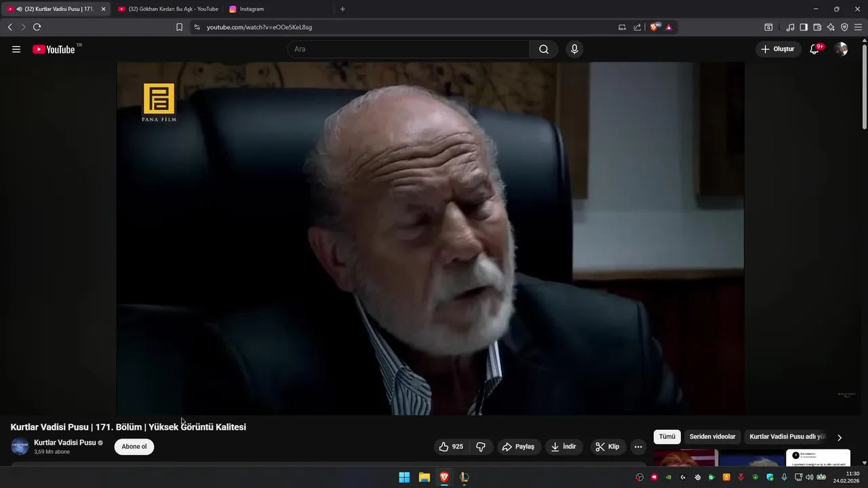
Task: Switch to Gökhan Kırdar: Bu Aşk tab
Action: click(167, 9)
